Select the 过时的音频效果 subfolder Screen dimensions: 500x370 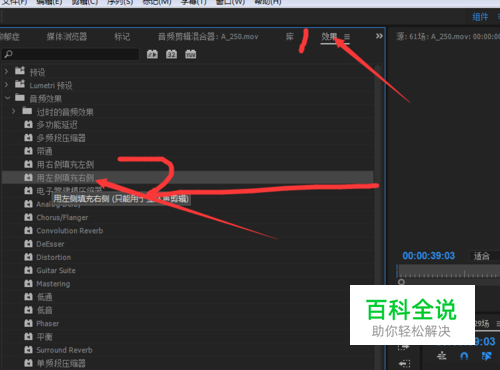pyautogui.click(x=187, y=111)
